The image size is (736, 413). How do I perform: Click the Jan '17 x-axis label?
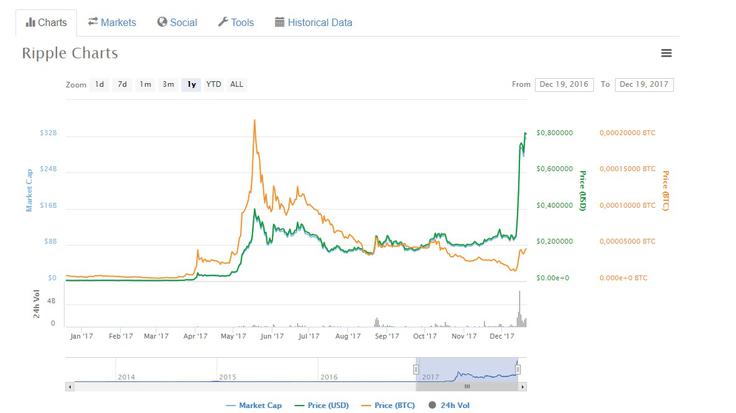coord(81,336)
